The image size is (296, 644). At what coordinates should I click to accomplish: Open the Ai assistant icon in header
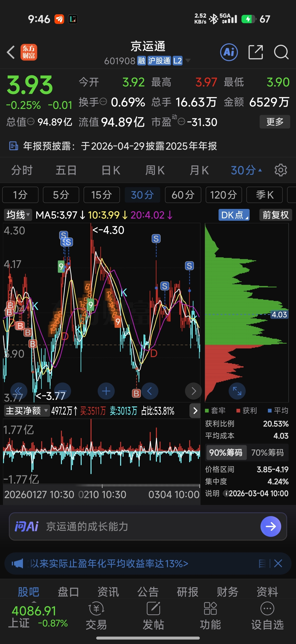point(229,52)
